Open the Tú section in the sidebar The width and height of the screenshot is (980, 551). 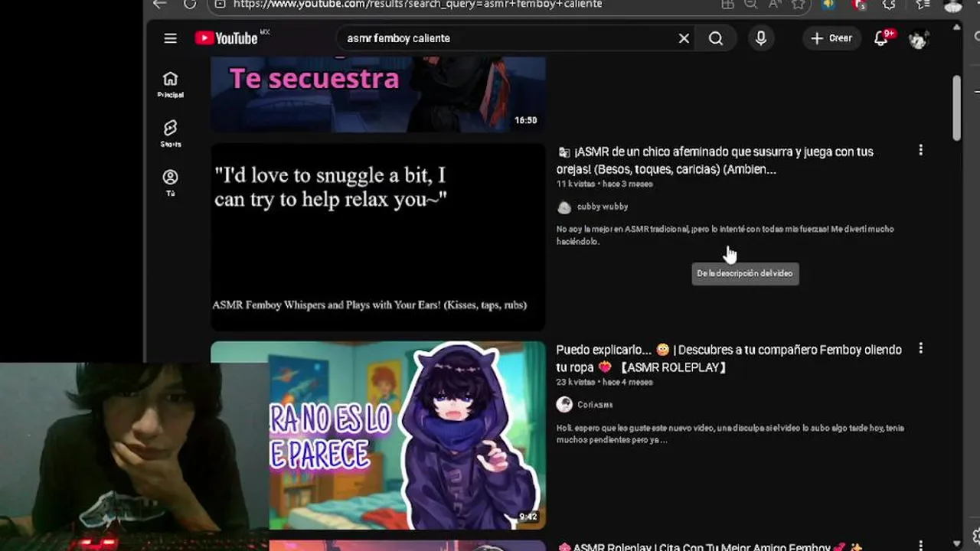tap(170, 183)
